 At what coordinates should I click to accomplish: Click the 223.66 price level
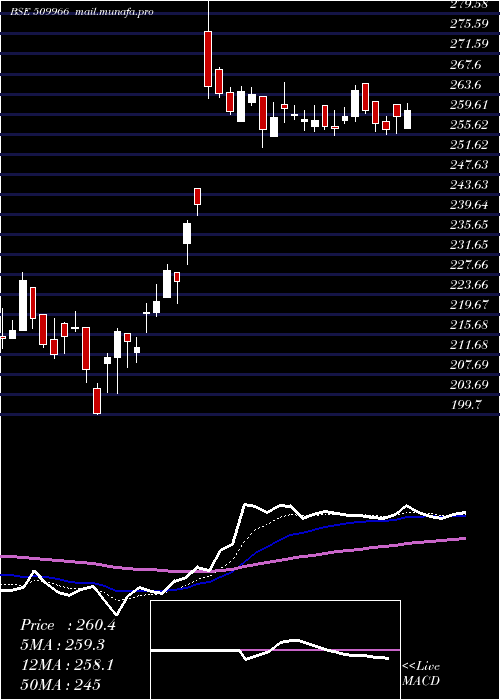(x=469, y=284)
